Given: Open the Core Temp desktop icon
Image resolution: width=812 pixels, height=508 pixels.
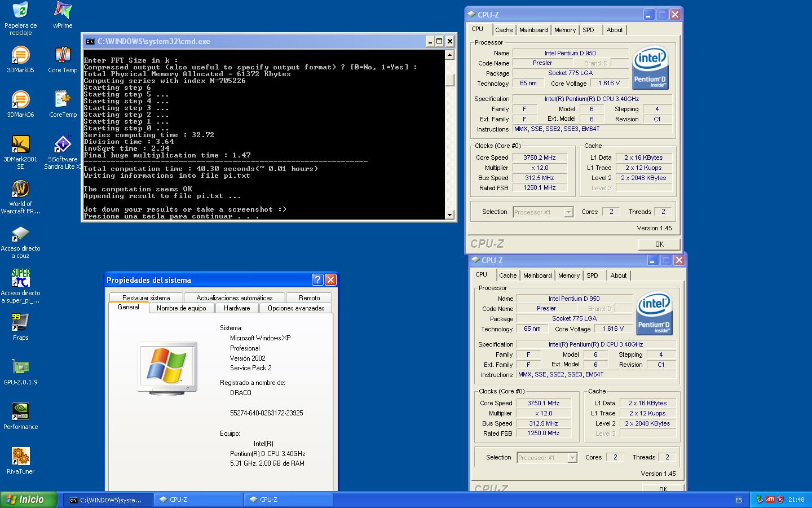Looking at the screenshot, I should pyautogui.click(x=63, y=55).
